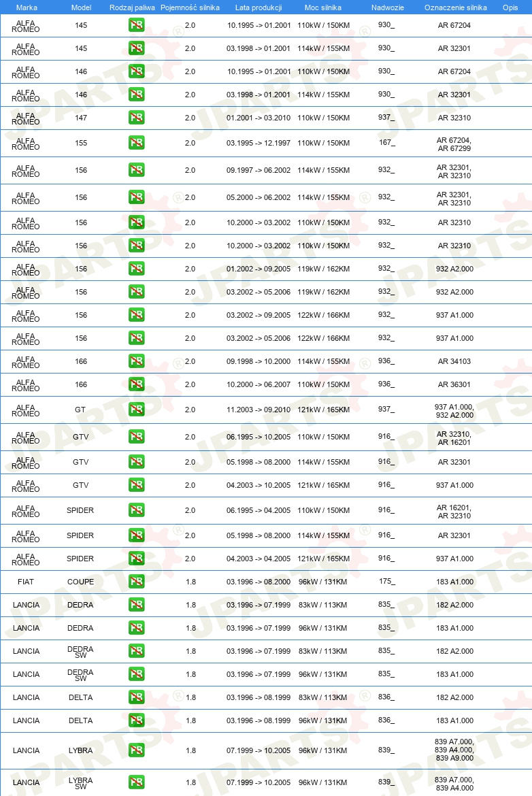
Task: Select the fuel type icon in Alfa Romeo 155 row
Action: 137,143
